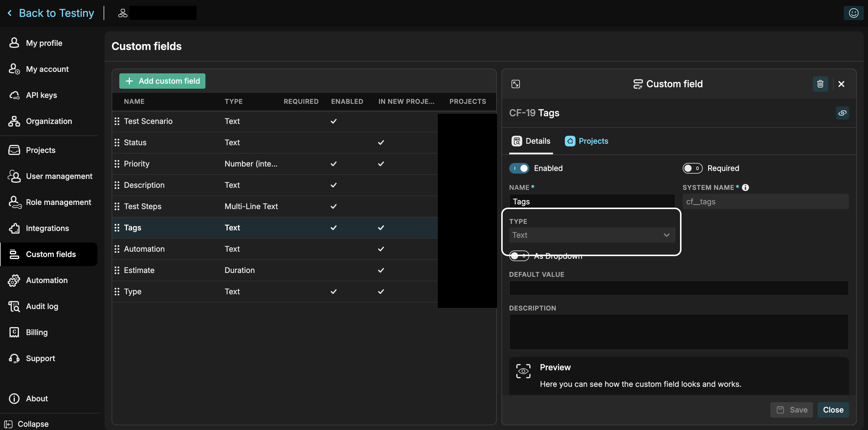The width and height of the screenshot is (868, 430).
Task: Open the TYPE dropdown showing Text
Action: tap(592, 235)
